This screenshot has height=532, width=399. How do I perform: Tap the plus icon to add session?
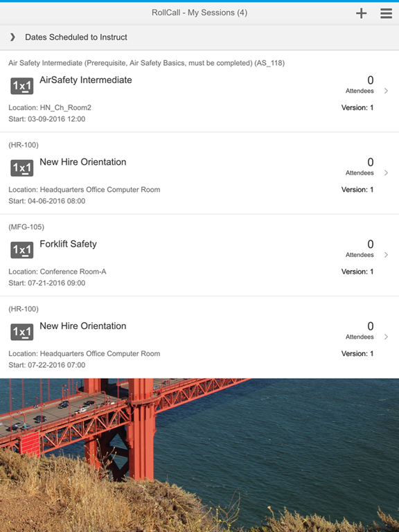362,13
